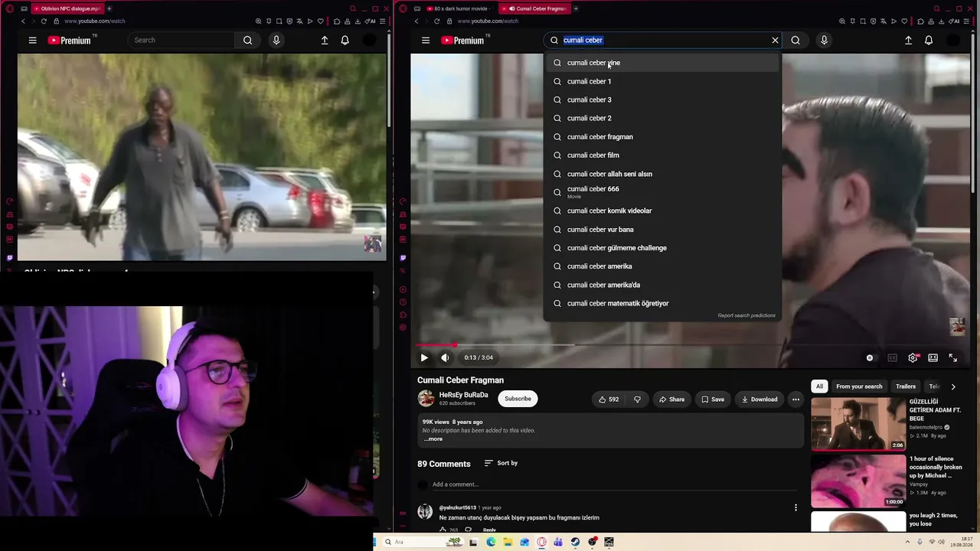This screenshot has width=980, height=551.
Task: Subscribe to HeRsEy BuRaDa channel
Action: coord(518,399)
